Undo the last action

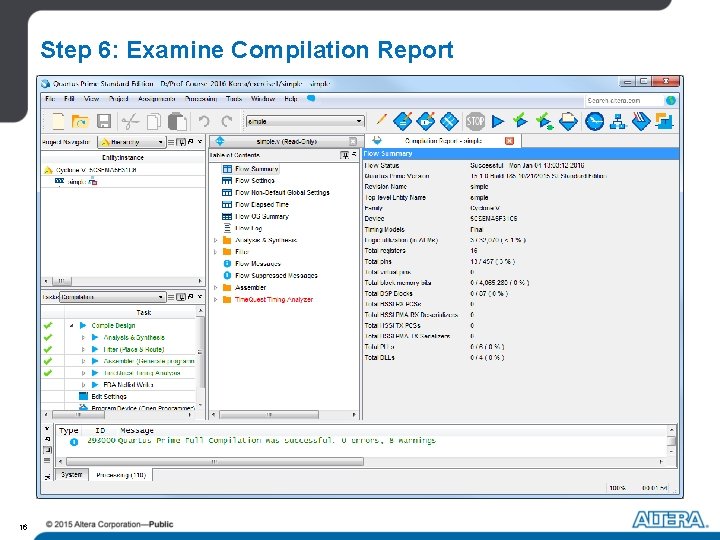[x=204, y=122]
